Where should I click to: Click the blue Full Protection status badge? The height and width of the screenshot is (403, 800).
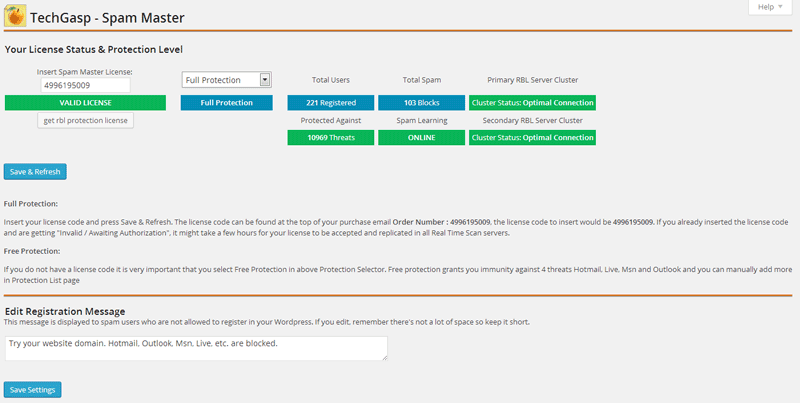[226, 102]
